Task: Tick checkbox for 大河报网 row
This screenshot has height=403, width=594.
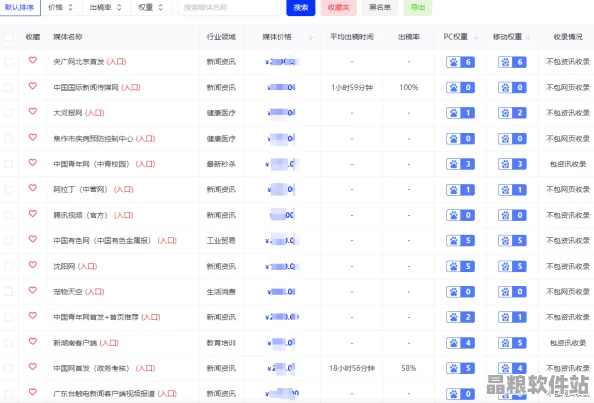Action: click(8, 113)
